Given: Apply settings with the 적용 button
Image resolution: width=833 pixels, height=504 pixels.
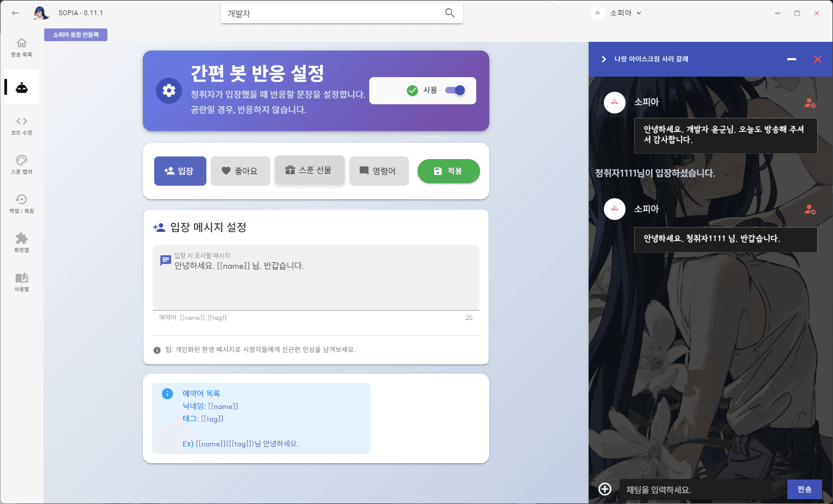Looking at the screenshot, I should 449,171.
